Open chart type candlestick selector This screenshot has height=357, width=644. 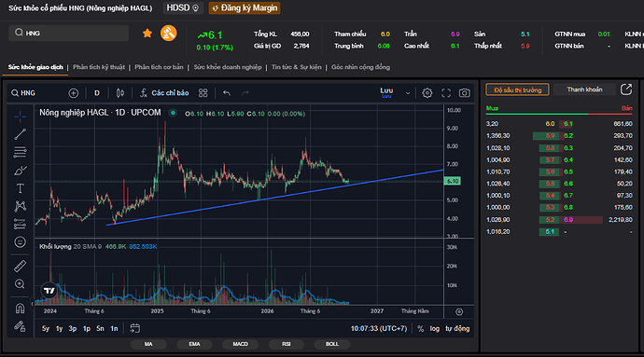120,93
